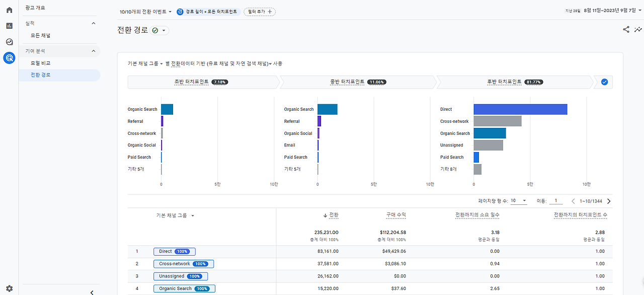Click the green checkmark next to 전환 경로
The image size is (644, 295).
pos(155,30)
